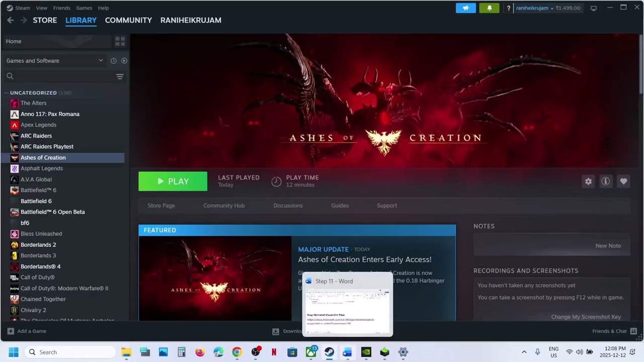Go back using the back arrow
644x362 pixels.
click(x=10, y=20)
